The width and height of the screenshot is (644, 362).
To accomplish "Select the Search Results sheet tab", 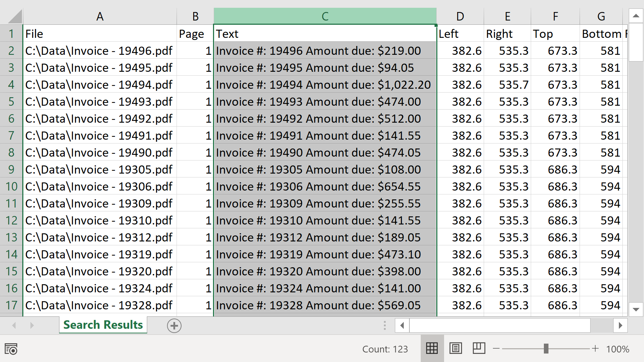I will (x=103, y=325).
